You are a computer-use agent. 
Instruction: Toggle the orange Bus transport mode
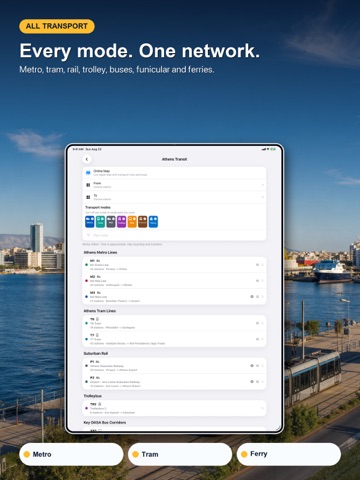click(x=132, y=222)
